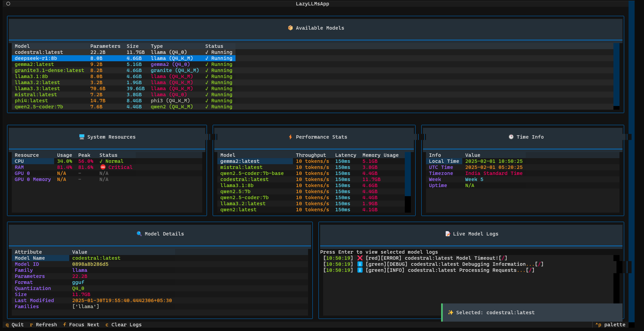Click the red X on the Model Timeout error
644x331 pixels.
(359, 258)
